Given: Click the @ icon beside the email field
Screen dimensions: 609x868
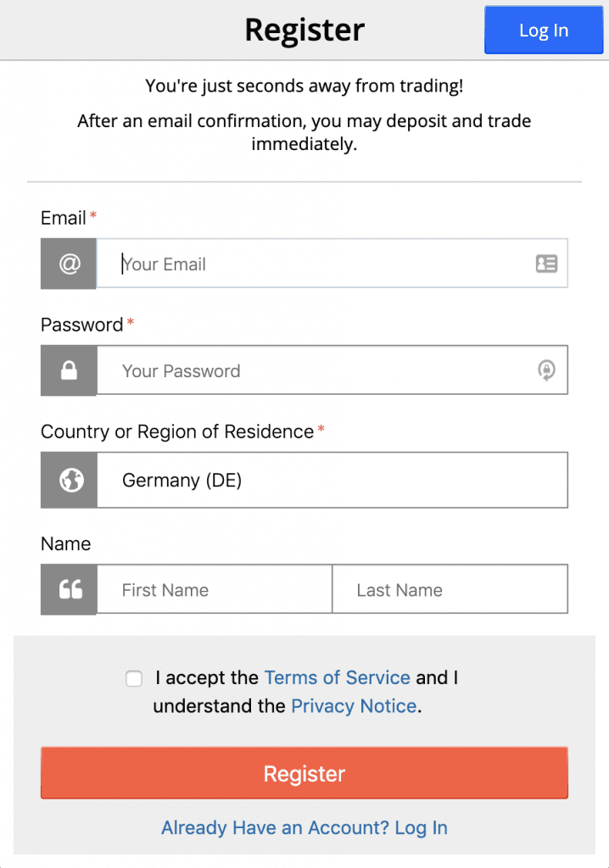Looking at the screenshot, I should 69,264.
